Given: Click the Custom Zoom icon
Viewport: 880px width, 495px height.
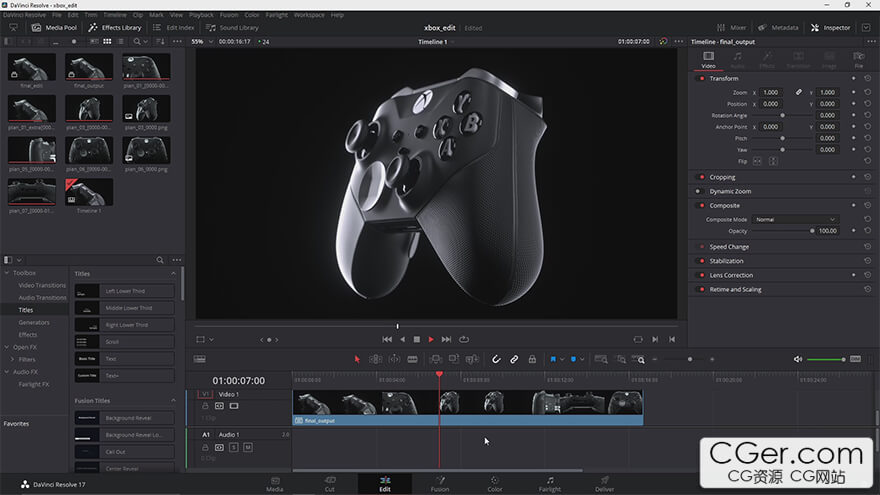Looking at the screenshot, I should tap(639, 359).
